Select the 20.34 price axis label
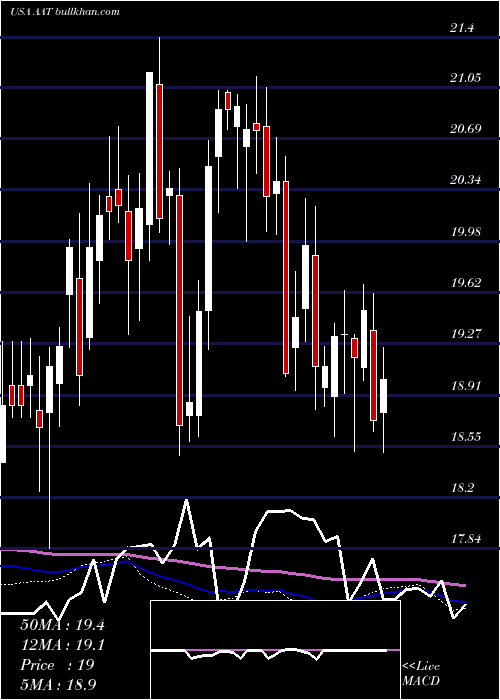The image size is (500, 700). (x=466, y=180)
